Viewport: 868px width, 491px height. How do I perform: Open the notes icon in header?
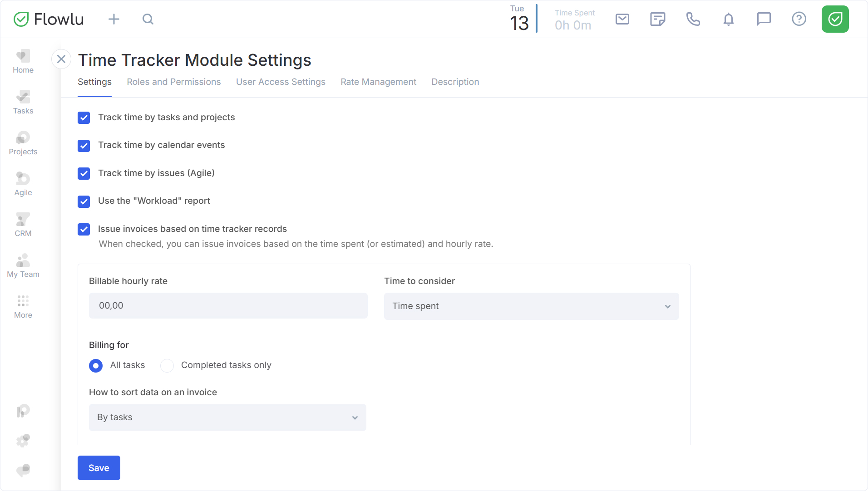tap(657, 19)
